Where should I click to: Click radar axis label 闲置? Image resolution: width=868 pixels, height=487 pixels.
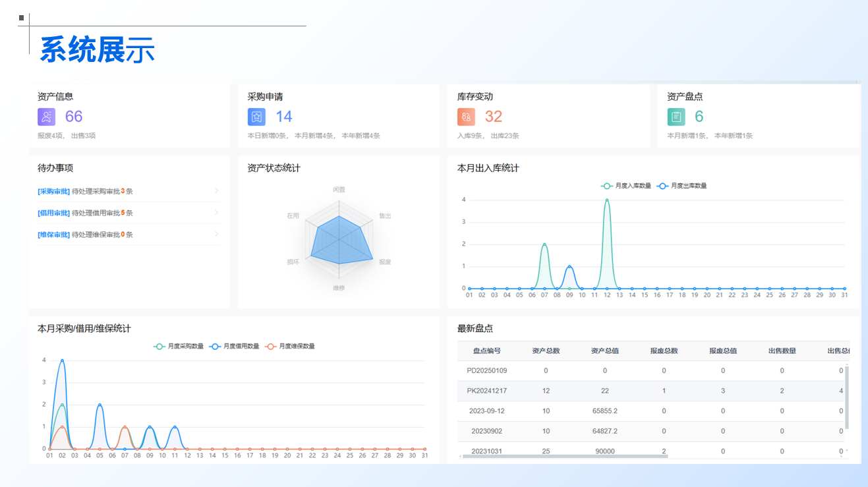coord(339,189)
